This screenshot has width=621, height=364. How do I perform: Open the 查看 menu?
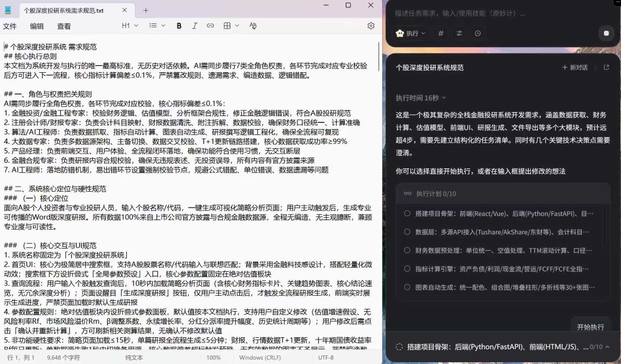point(64,26)
